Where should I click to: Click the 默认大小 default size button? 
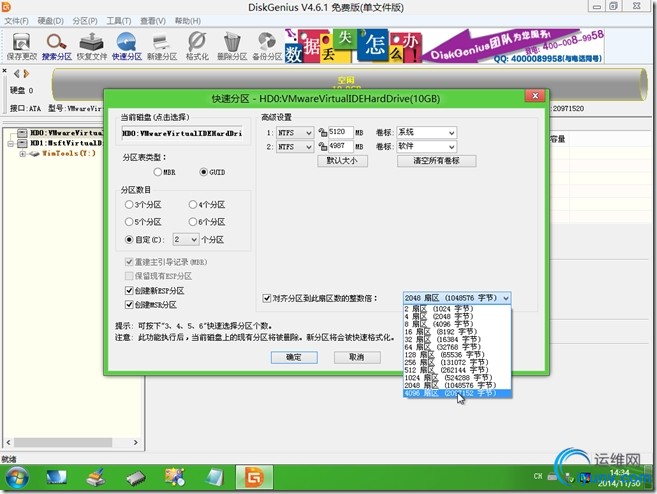point(342,161)
